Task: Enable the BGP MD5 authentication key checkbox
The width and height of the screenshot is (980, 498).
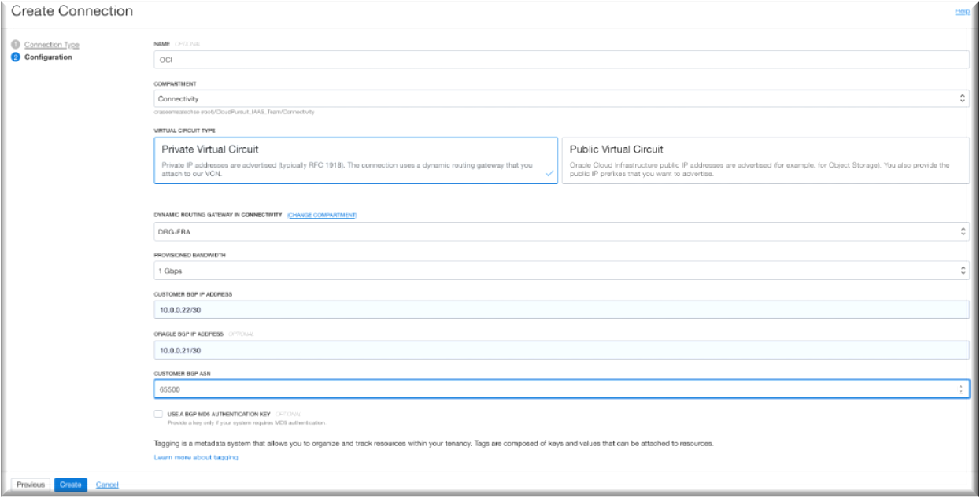Action: pyautogui.click(x=159, y=413)
